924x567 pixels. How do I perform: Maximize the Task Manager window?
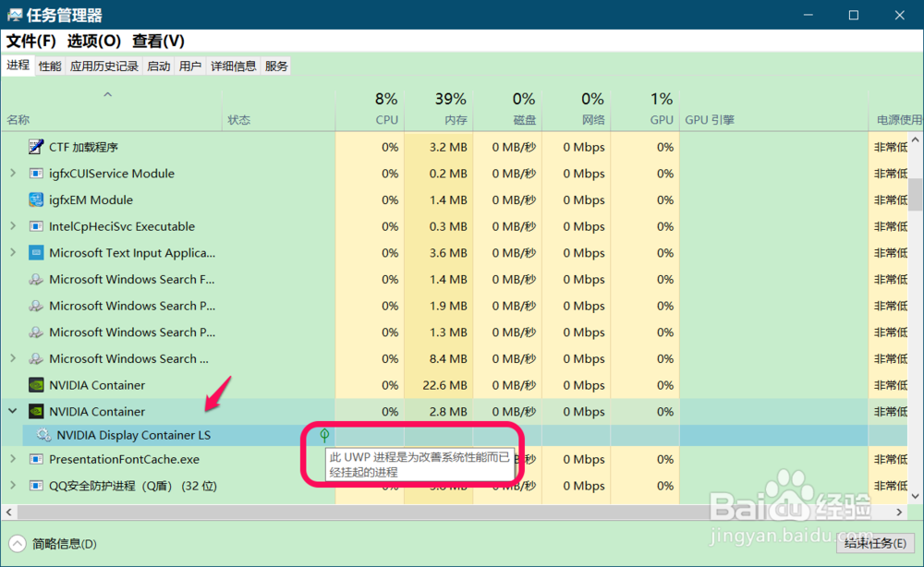tap(853, 15)
